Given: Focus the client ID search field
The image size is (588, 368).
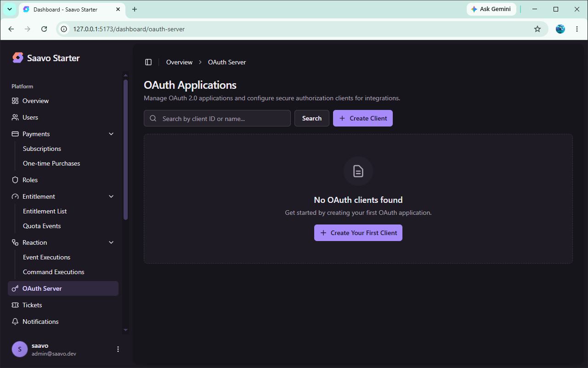Looking at the screenshot, I should [x=217, y=118].
